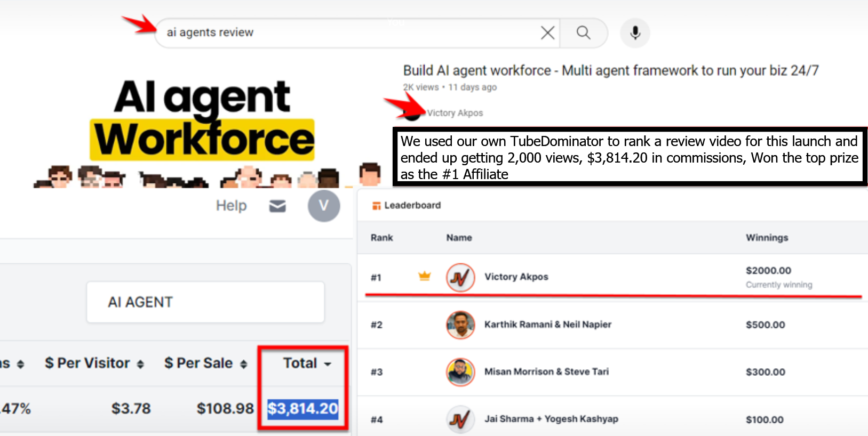Viewport: 868px width, 436px height.
Task: Click Misan Morrison & Steve Tari avatar
Action: click(x=460, y=372)
